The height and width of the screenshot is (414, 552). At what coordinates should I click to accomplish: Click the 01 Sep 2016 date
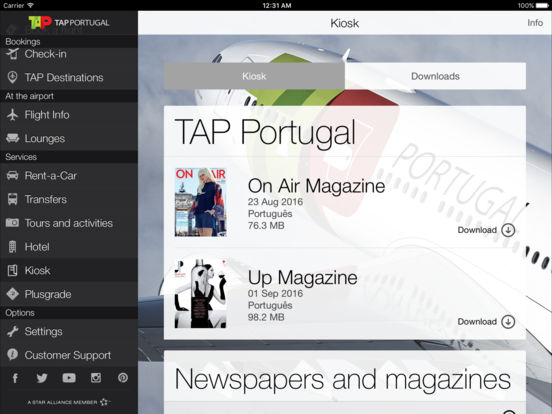tap(275, 293)
